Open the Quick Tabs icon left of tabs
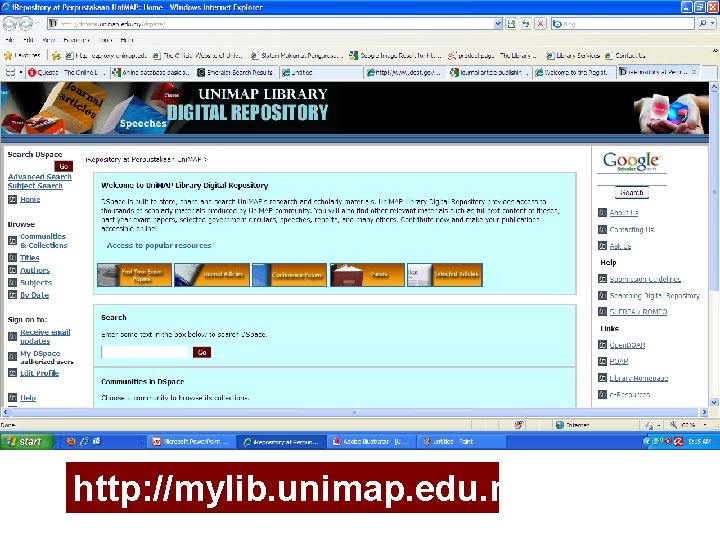This screenshot has width=720, height=540. [10, 73]
